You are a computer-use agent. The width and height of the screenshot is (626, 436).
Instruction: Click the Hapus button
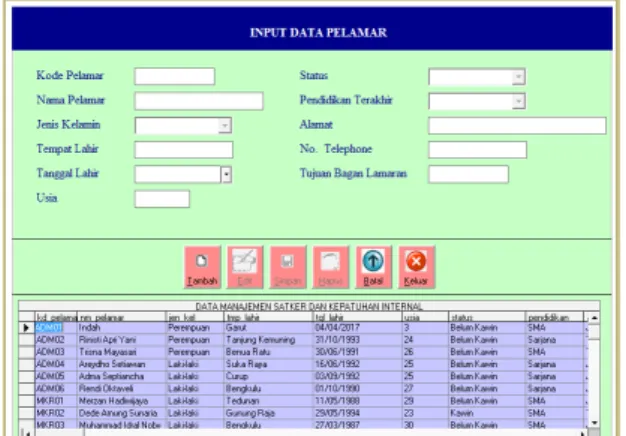331,267
